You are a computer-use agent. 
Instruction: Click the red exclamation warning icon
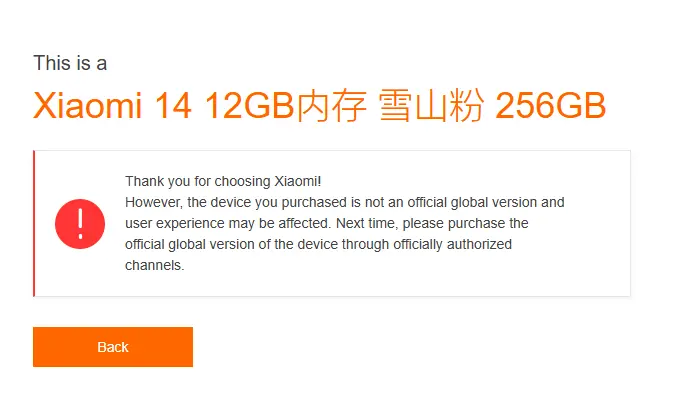[x=81, y=223]
